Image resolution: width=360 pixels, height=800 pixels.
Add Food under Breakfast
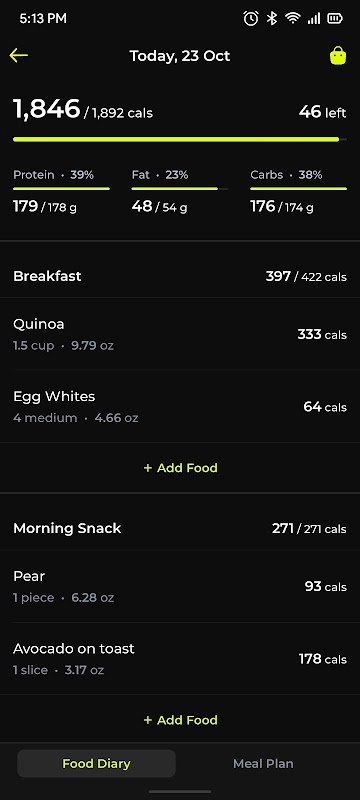coord(181,468)
